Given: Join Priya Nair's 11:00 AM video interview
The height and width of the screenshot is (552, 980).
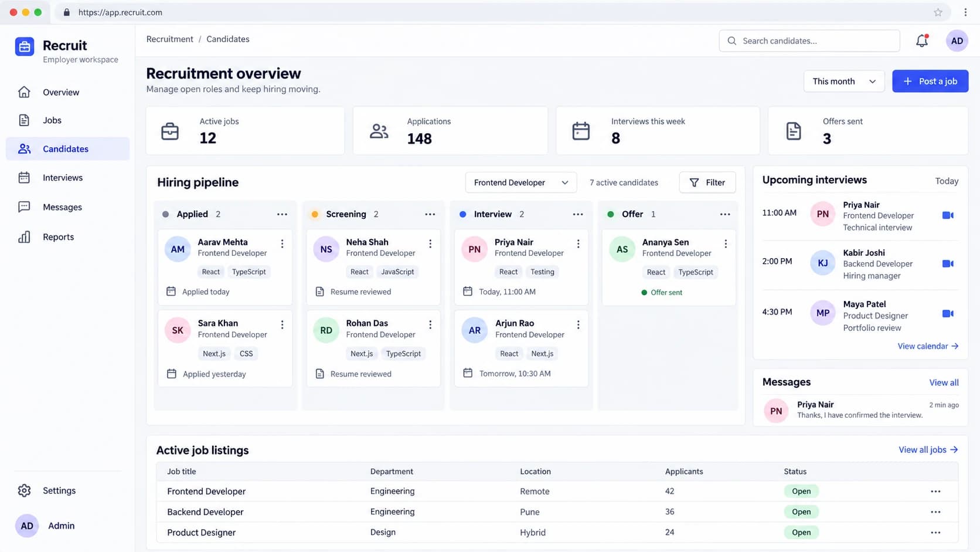Looking at the screenshot, I should point(948,215).
